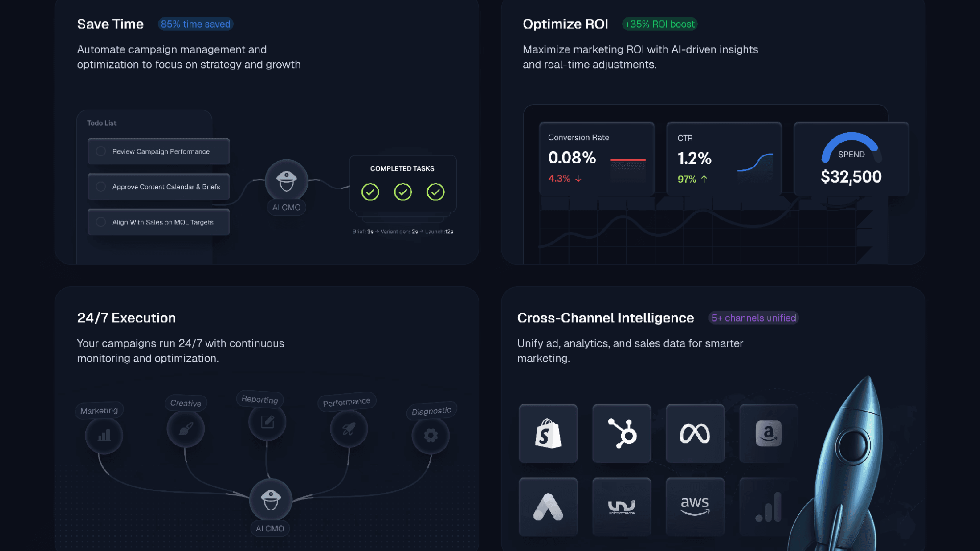
Task: Open the Reporting edit icon
Action: coord(267,422)
